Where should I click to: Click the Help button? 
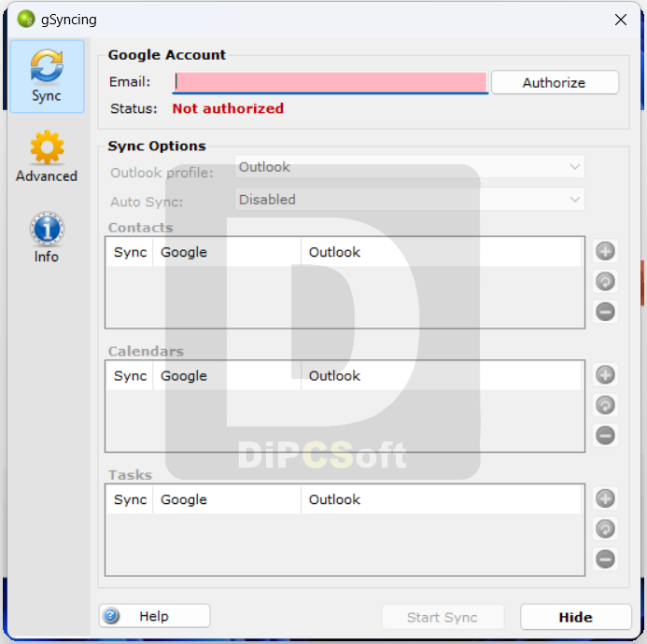pos(154,616)
